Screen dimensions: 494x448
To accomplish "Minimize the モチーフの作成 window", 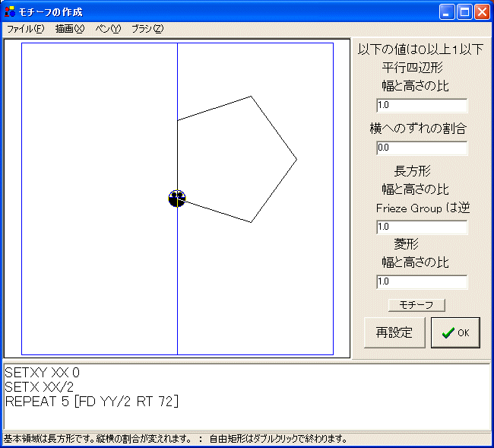I will point(447,12).
